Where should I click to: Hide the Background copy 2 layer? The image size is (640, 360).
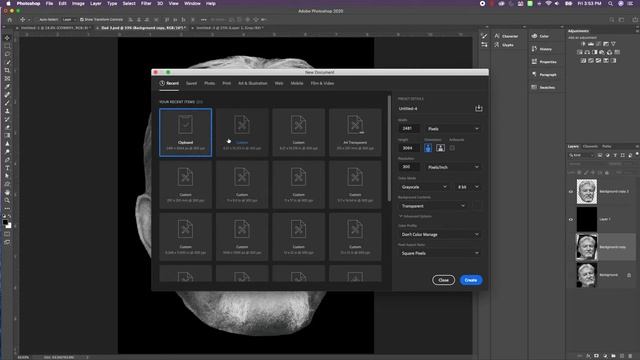pyautogui.click(x=571, y=191)
